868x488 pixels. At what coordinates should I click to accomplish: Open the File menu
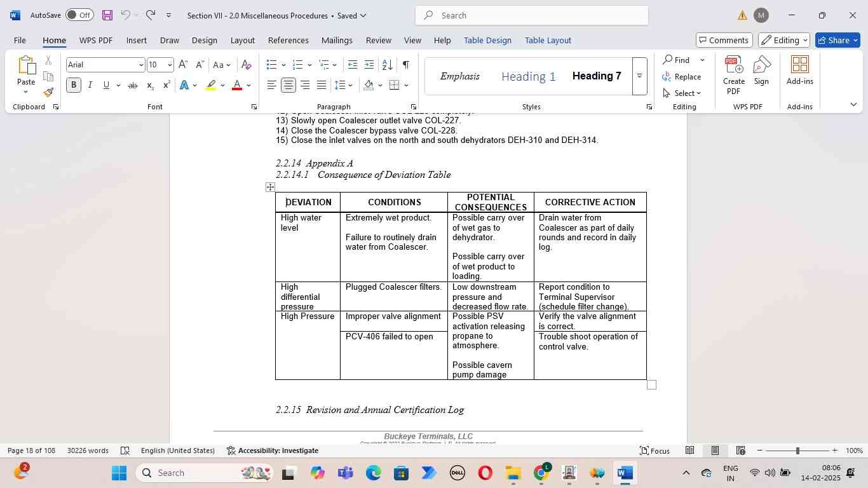coord(20,40)
